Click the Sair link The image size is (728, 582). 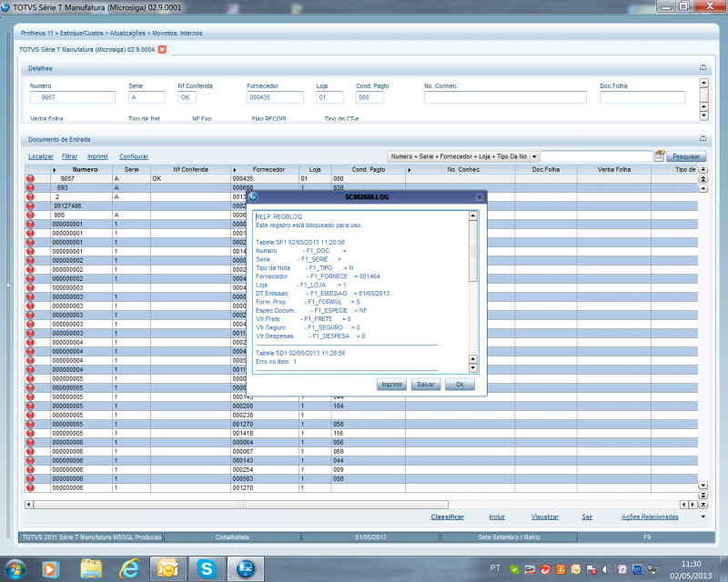(587, 517)
